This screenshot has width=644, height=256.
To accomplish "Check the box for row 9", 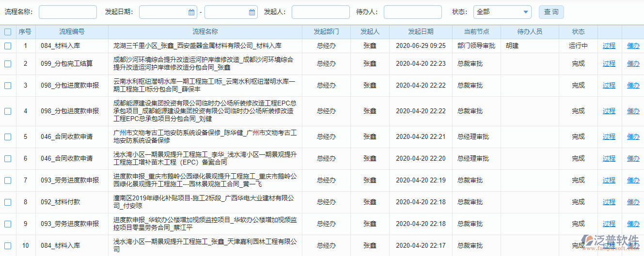I will (x=8, y=224).
